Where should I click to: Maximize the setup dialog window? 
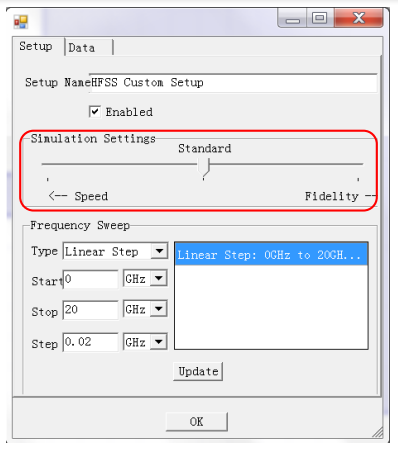tap(320, 18)
